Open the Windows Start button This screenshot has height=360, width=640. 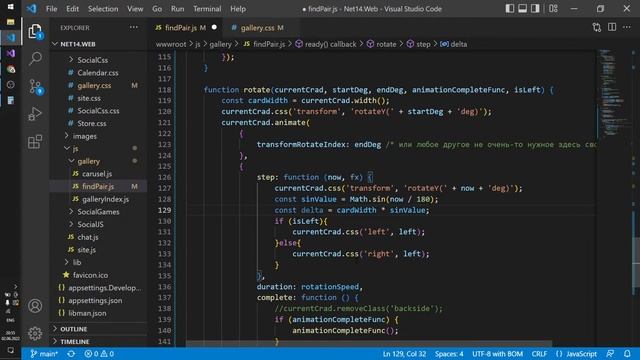pyautogui.click(x=11, y=7)
